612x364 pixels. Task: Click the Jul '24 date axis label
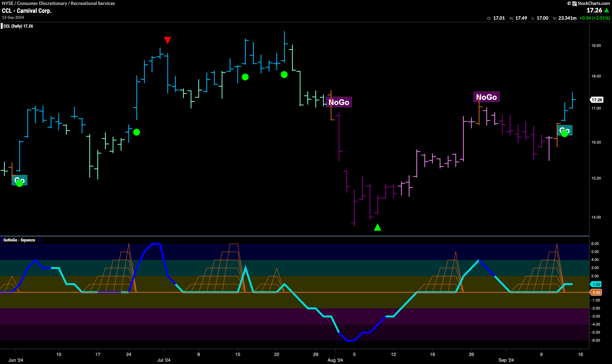click(164, 360)
